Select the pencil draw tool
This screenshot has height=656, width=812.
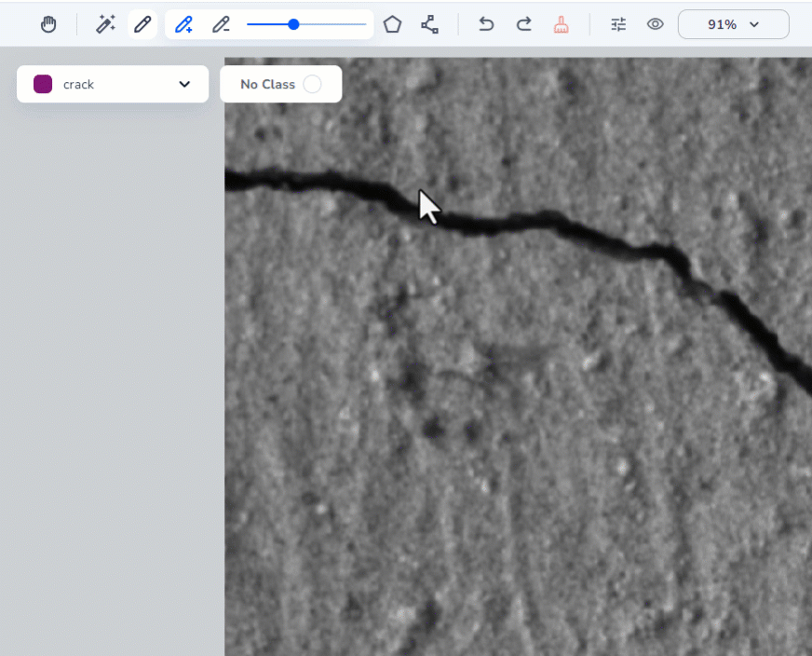142,24
